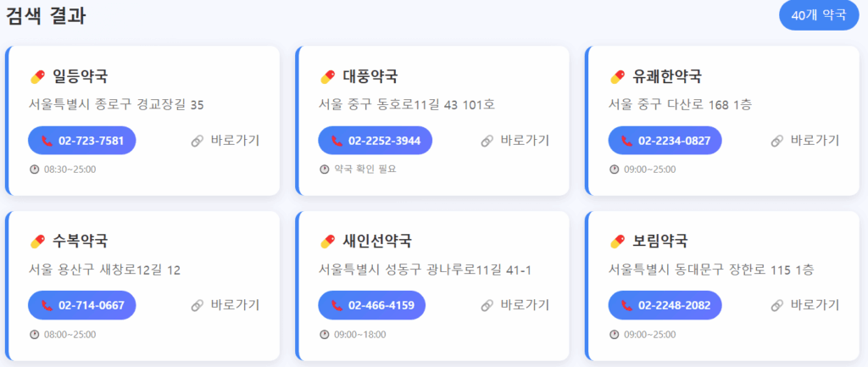Click the pill icon next to 대풍약국

pos(326,77)
